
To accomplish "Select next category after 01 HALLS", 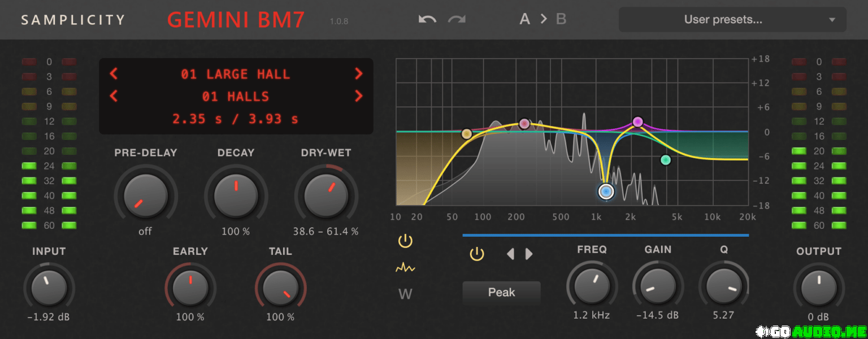I will click(358, 96).
